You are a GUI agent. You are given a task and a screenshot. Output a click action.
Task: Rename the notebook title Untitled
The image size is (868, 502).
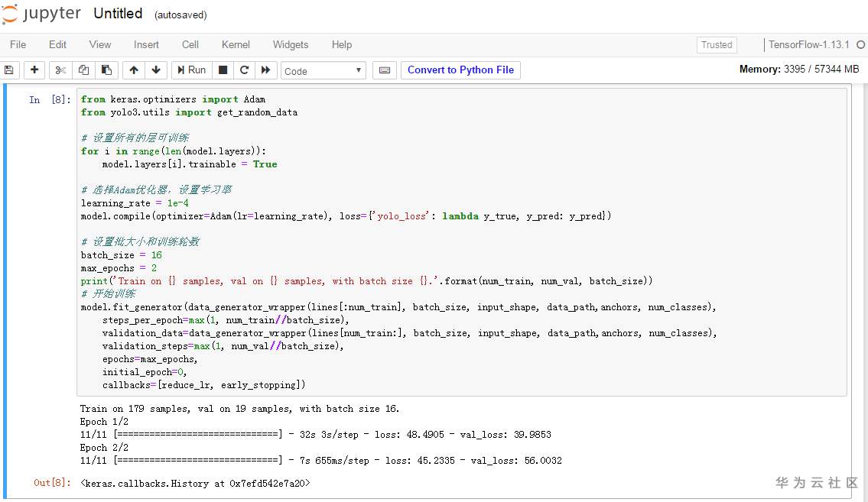point(118,14)
